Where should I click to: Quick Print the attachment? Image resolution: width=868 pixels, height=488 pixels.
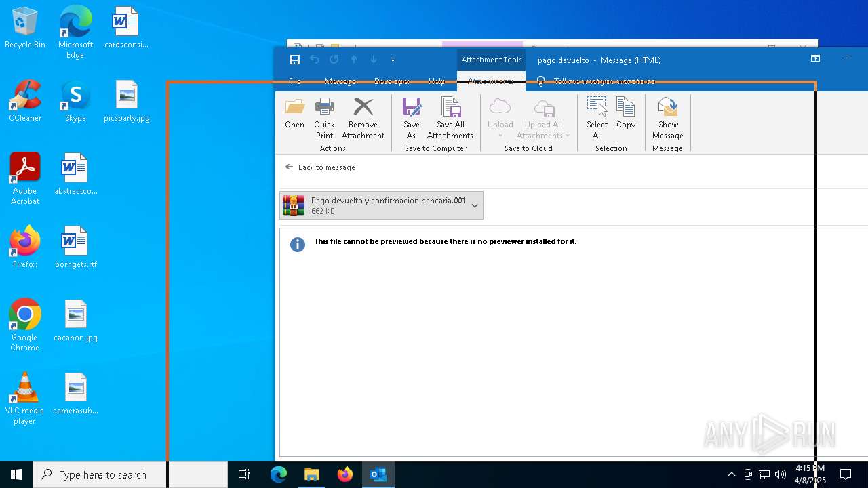coord(324,119)
